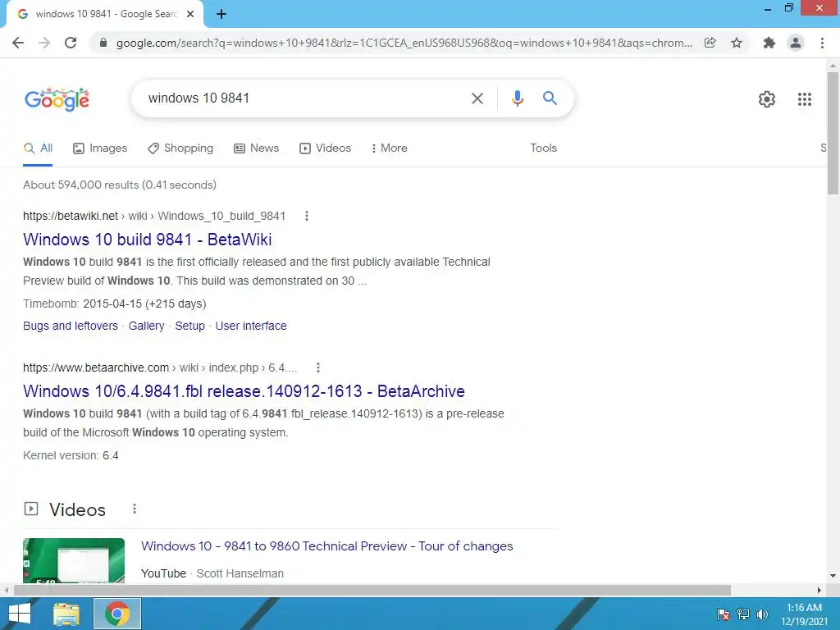
Task: Open the Gallery sitelink
Action: [146, 326]
